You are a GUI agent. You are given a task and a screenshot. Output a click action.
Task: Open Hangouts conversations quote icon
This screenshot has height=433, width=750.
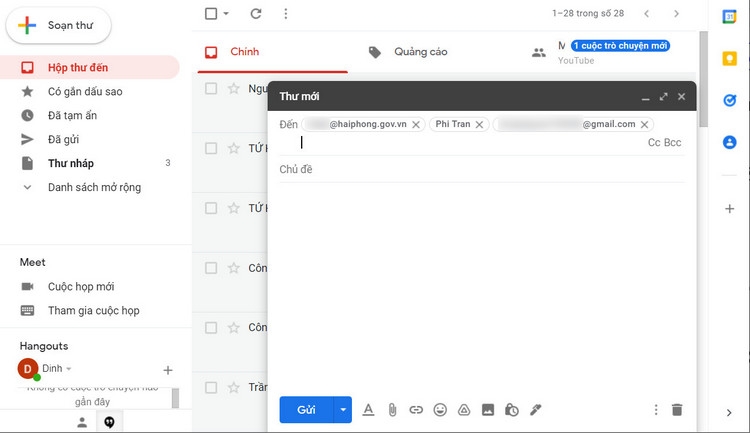pyautogui.click(x=110, y=422)
